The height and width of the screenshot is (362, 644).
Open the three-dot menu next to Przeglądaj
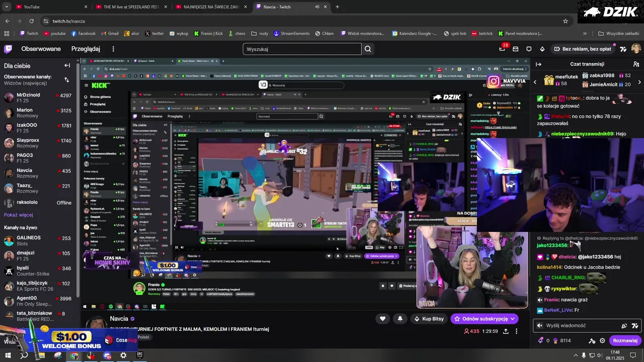tap(113, 49)
